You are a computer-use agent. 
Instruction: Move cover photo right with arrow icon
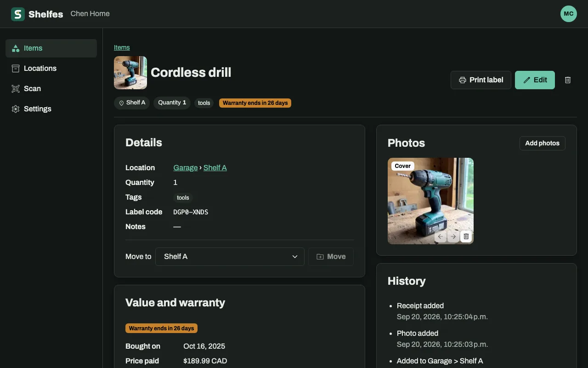click(453, 236)
